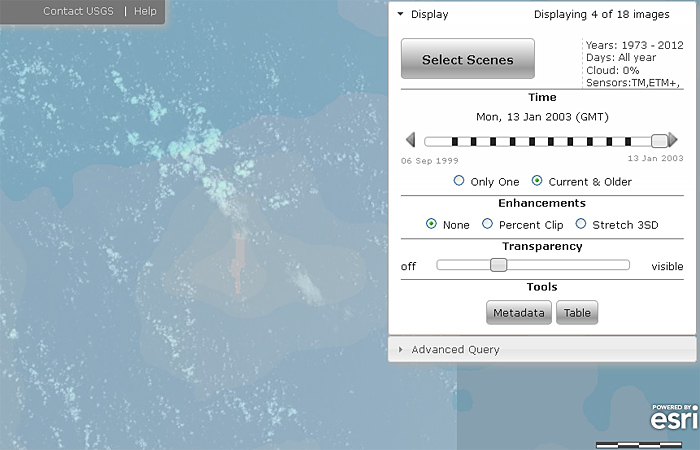The image size is (700, 450).
Task: Open the Metadata tool
Action: point(518,312)
